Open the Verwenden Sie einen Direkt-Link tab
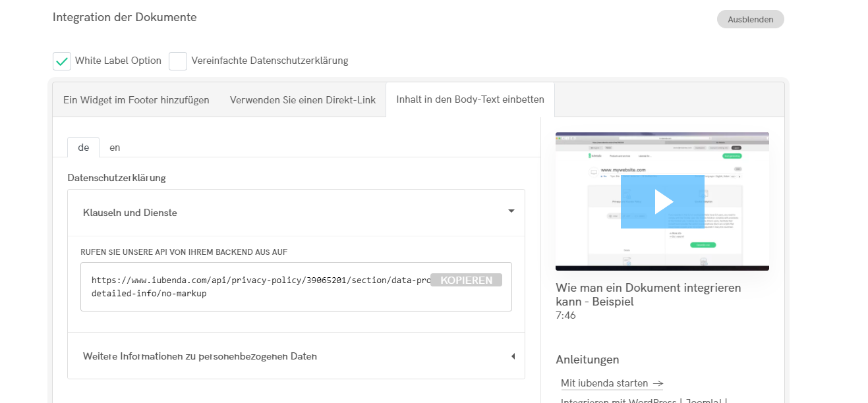The height and width of the screenshot is (403, 868). 303,100
